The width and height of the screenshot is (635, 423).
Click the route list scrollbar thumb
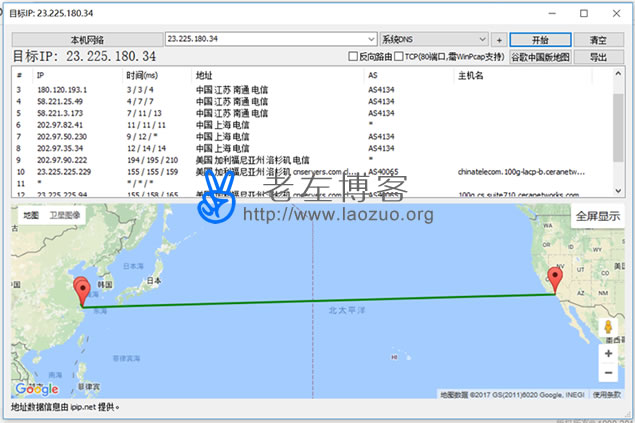coord(618,128)
